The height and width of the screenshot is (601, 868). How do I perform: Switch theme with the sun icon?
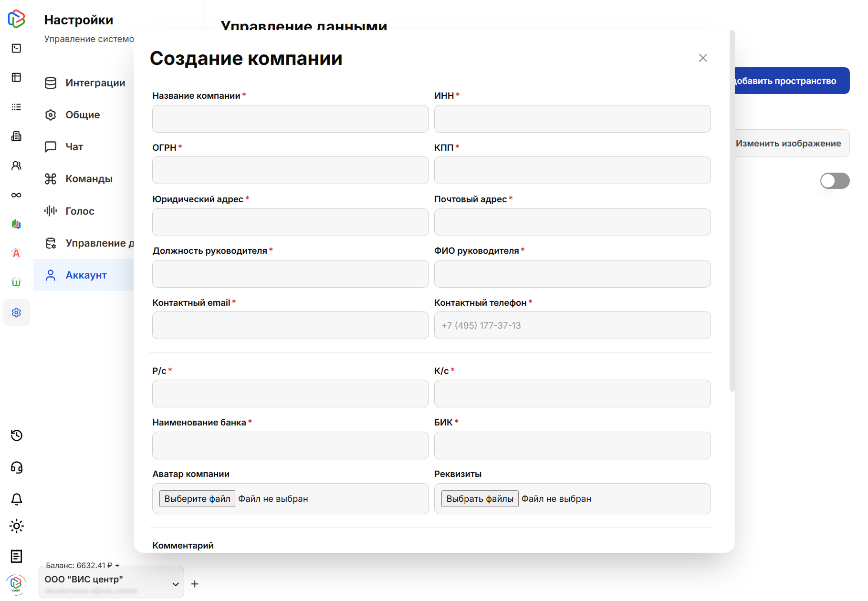click(16, 526)
